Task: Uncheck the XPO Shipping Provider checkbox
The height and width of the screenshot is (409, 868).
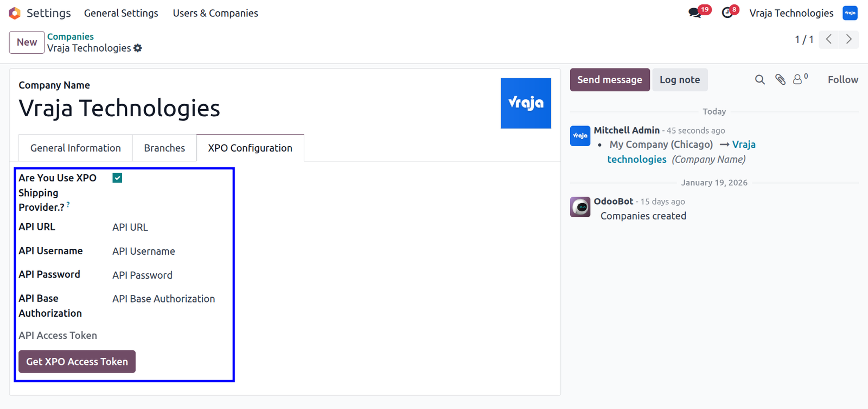Action: click(x=117, y=178)
